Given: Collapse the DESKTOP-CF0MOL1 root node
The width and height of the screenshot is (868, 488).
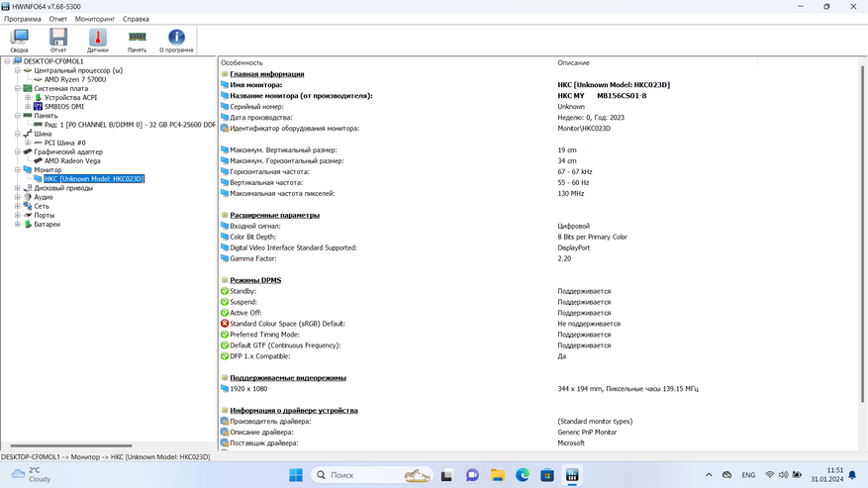Looking at the screenshot, I should point(7,61).
